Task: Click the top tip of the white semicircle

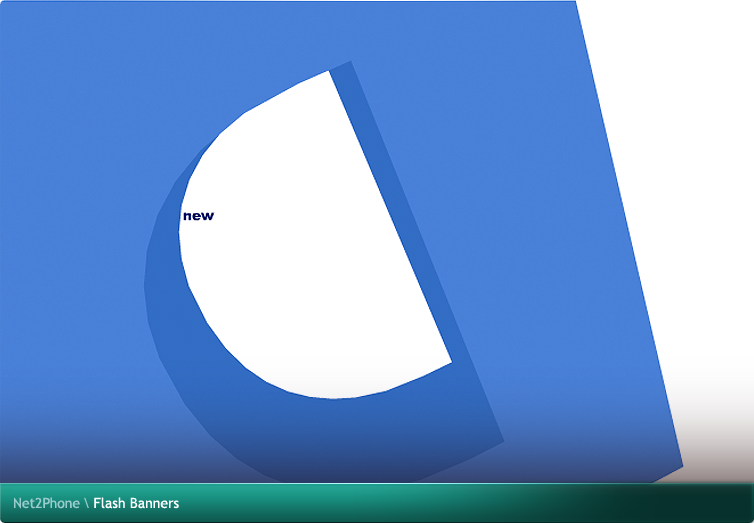Action: point(327,74)
